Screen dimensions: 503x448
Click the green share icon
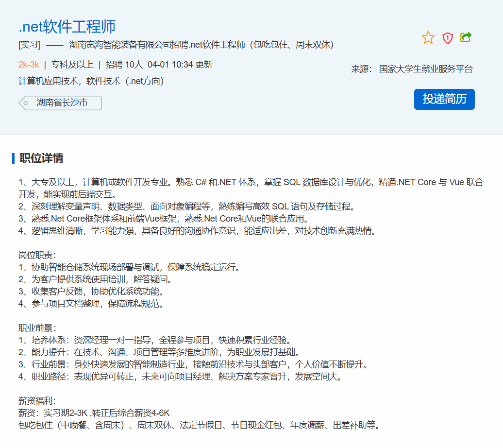466,37
